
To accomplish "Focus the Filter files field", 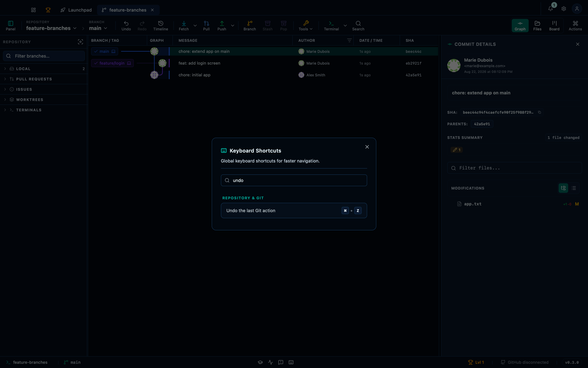I will click(514, 168).
